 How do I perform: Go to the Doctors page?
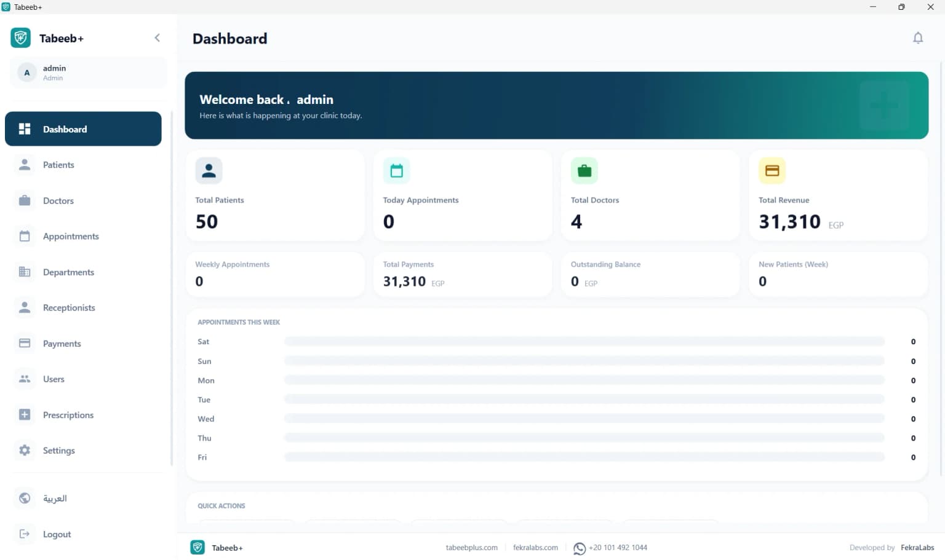pos(83,200)
